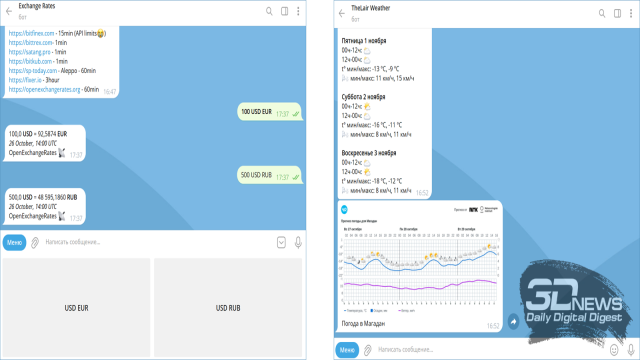Open the Меню button in TheLair Weather
Image resolution: width=640 pixels, height=360 pixels.
(x=347, y=350)
